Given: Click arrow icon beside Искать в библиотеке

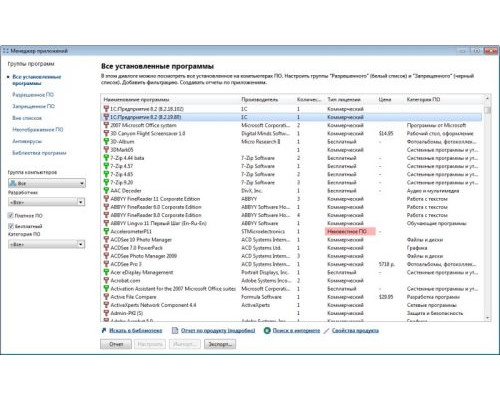Looking at the screenshot, I should pos(104,330).
